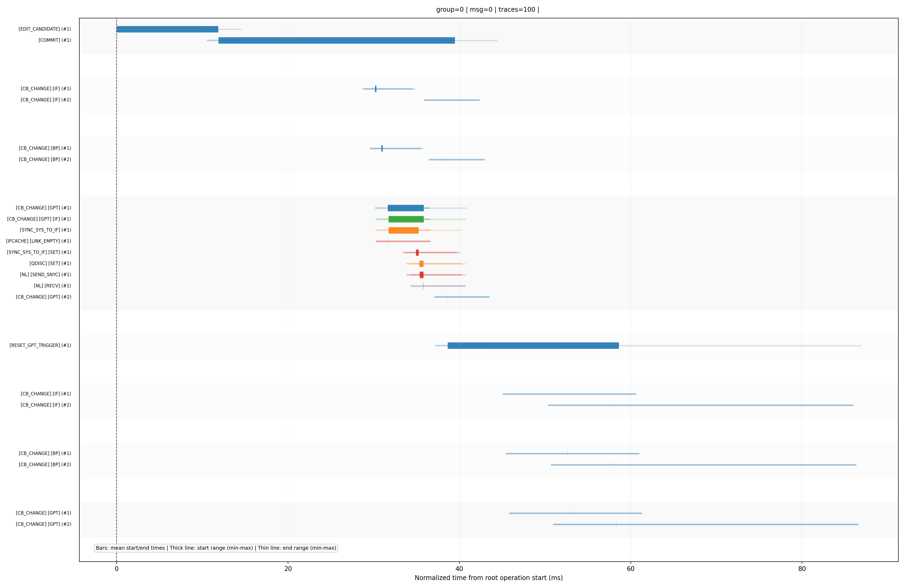Click the small orange marker on QDISC SET row
This screenshot has width=905, height=588.
[421, 264]
